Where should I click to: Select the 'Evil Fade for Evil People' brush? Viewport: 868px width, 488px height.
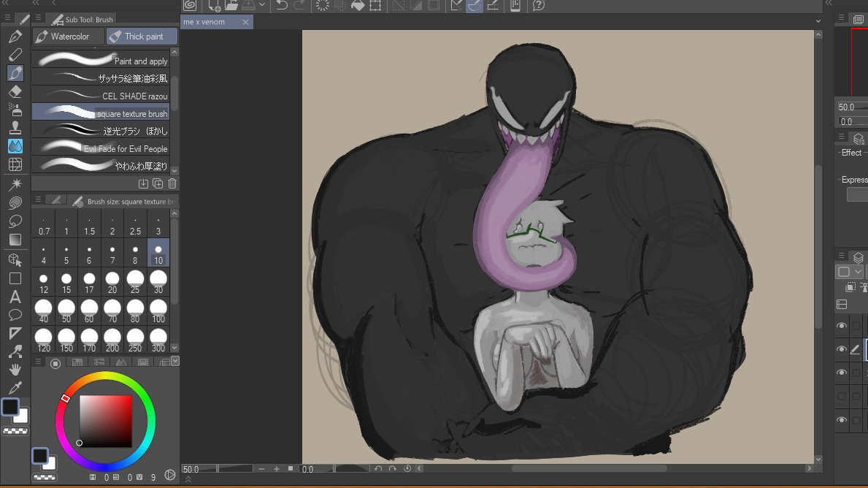pos(101,148)
